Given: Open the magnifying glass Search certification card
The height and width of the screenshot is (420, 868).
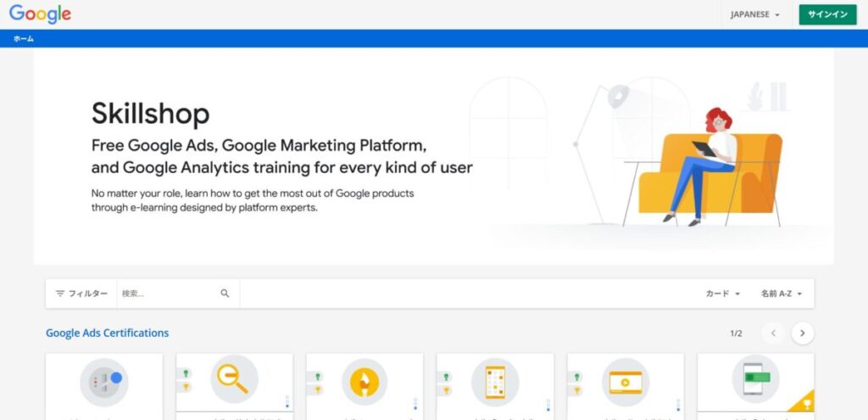Looking at the screenshot, I should click(x=234, y=378).
